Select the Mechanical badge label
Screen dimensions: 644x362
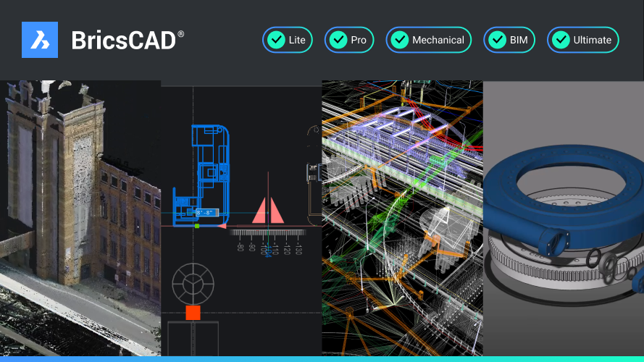click(x=438, y=40)
